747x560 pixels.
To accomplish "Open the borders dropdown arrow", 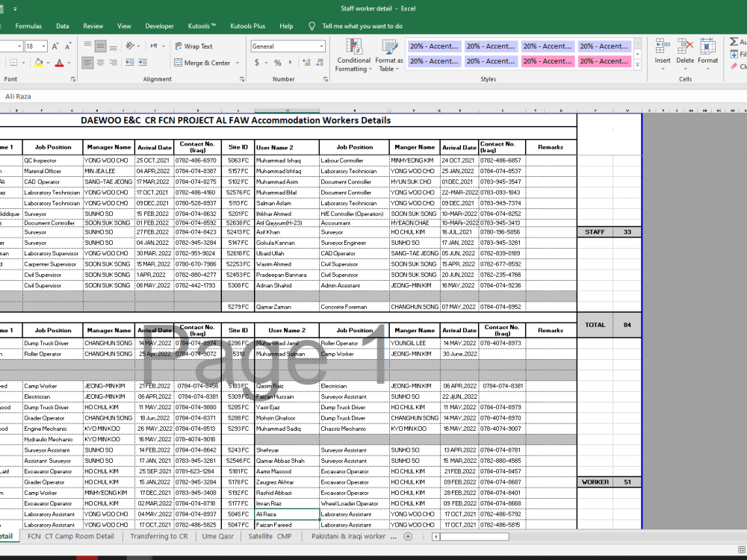I will pyautogui.click(x=23, y=63).
